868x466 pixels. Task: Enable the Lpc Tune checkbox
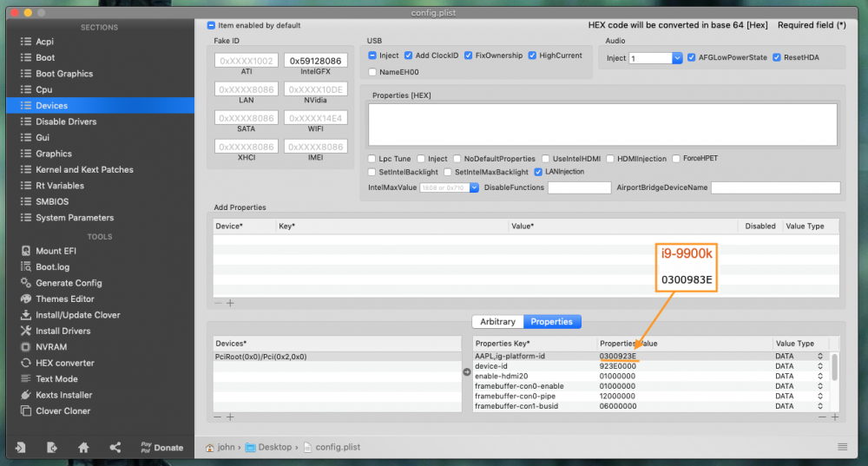(x=372, y=159)
